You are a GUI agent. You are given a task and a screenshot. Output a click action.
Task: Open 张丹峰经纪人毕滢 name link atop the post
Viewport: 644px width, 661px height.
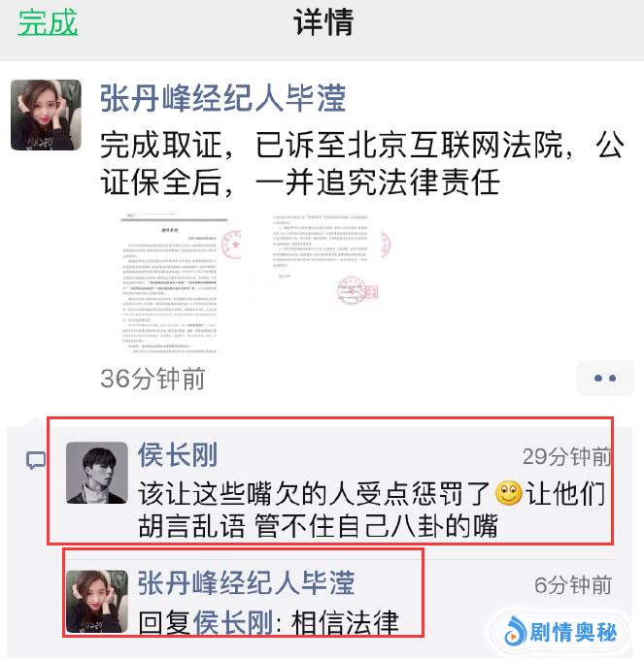click(223, 99)
